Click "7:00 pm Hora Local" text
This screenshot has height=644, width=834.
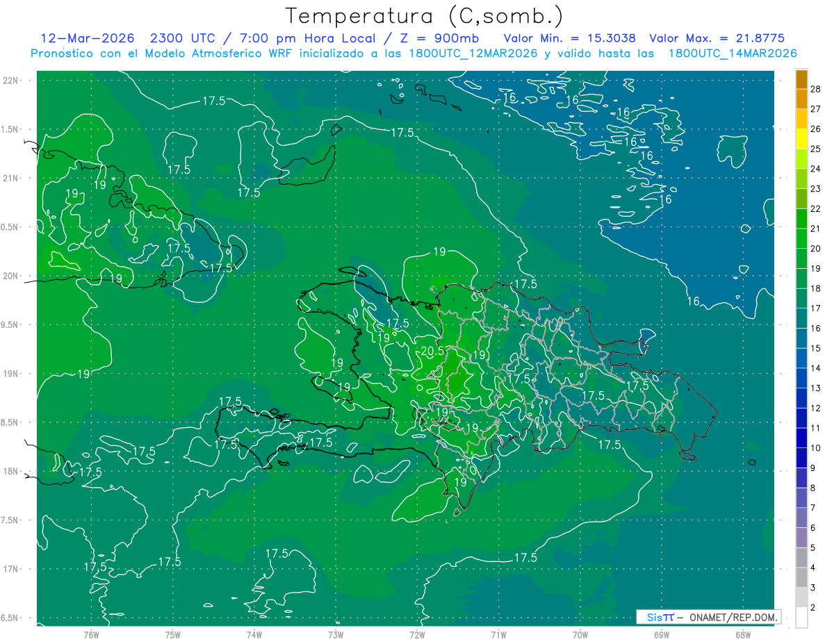(309, 38)
